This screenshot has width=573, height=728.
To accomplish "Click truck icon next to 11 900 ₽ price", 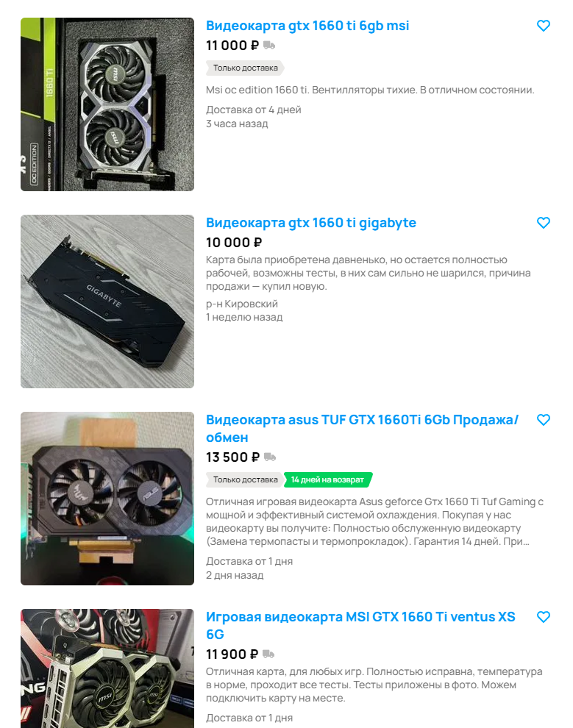I will pos(268,654).
